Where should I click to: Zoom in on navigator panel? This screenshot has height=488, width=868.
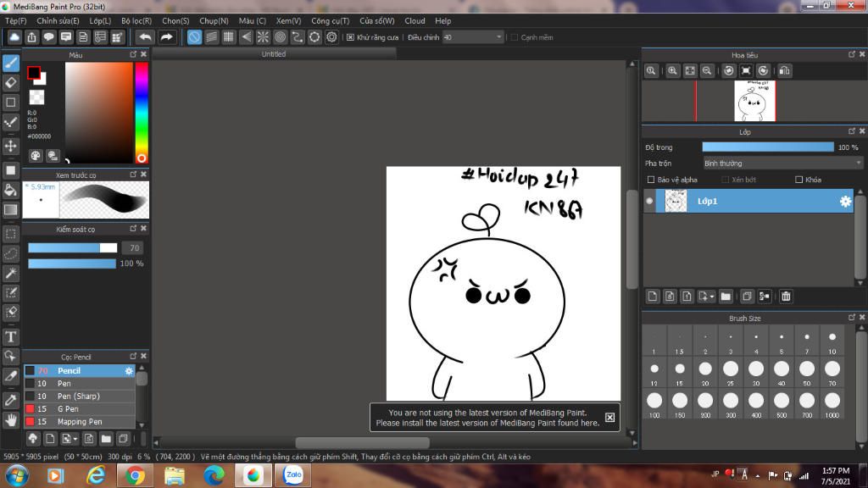[x=672, y=71]
